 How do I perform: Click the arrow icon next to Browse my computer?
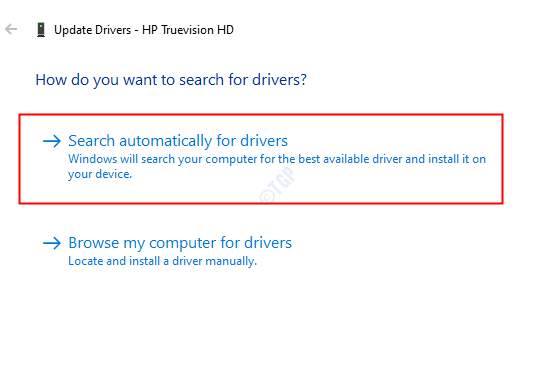click(x=52, y=243)
